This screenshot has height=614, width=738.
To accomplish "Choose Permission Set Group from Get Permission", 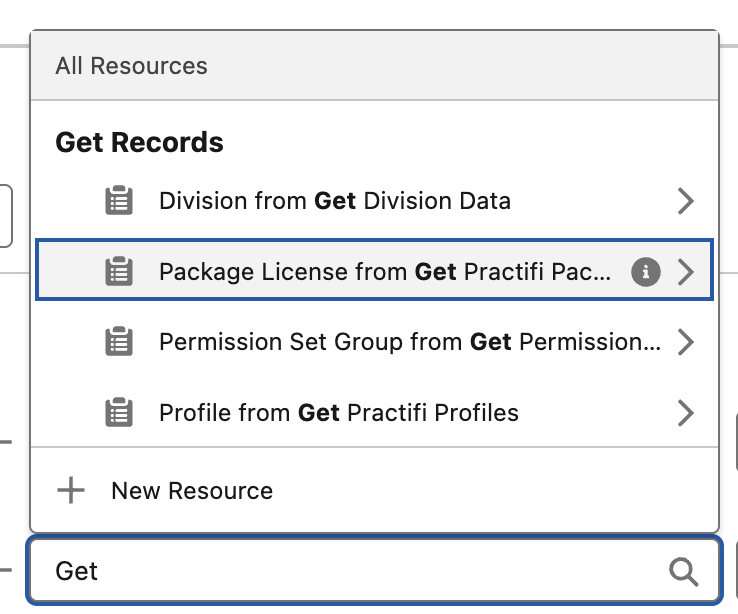I will [409, 342].
